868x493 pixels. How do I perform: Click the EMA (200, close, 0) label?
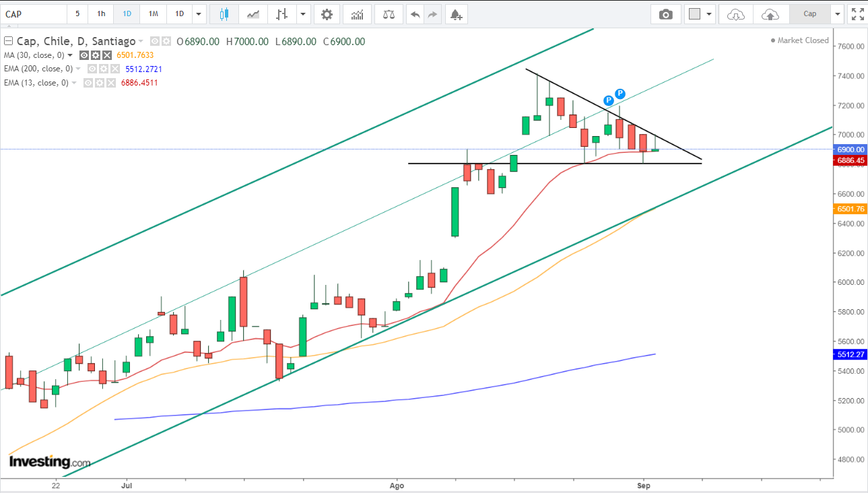(38, 69)
